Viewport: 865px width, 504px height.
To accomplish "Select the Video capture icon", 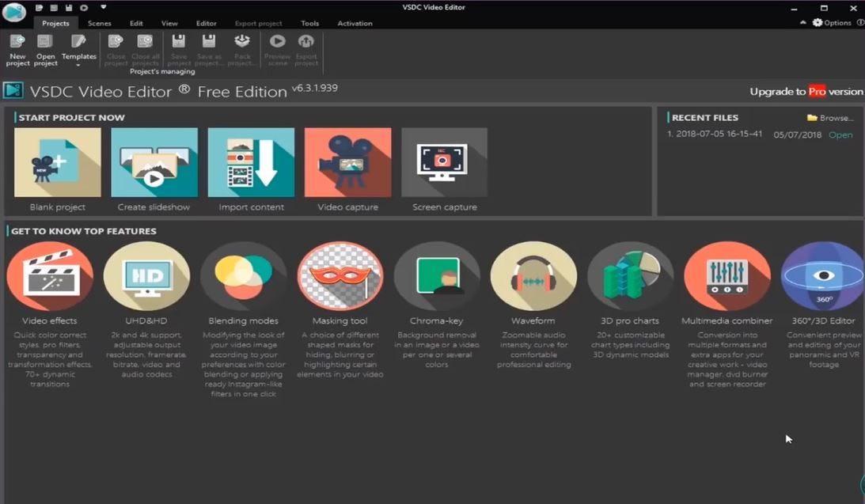I will click(347, 162).
